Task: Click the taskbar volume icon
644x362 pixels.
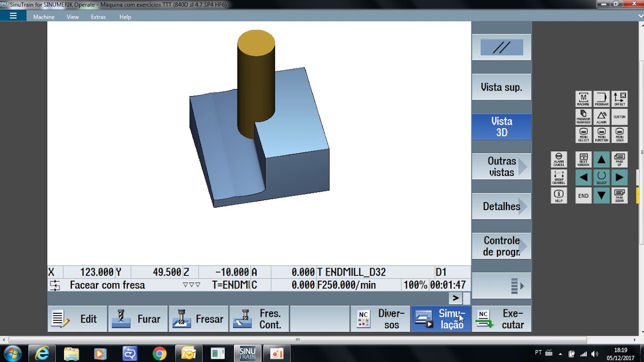Action: point(595,354)
